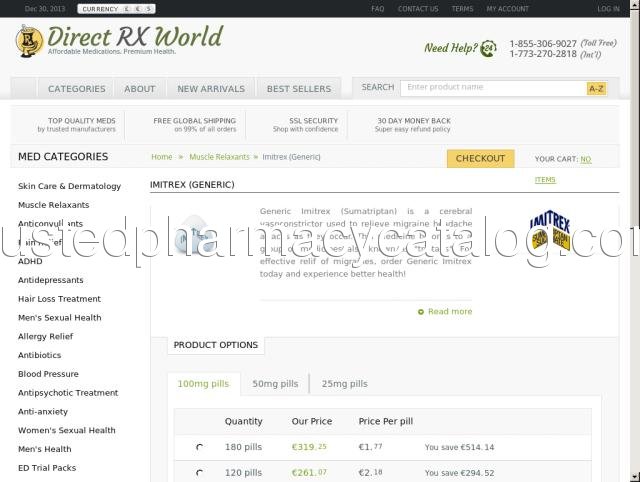Click the "You save €514.14" text

tap(459, 447)
